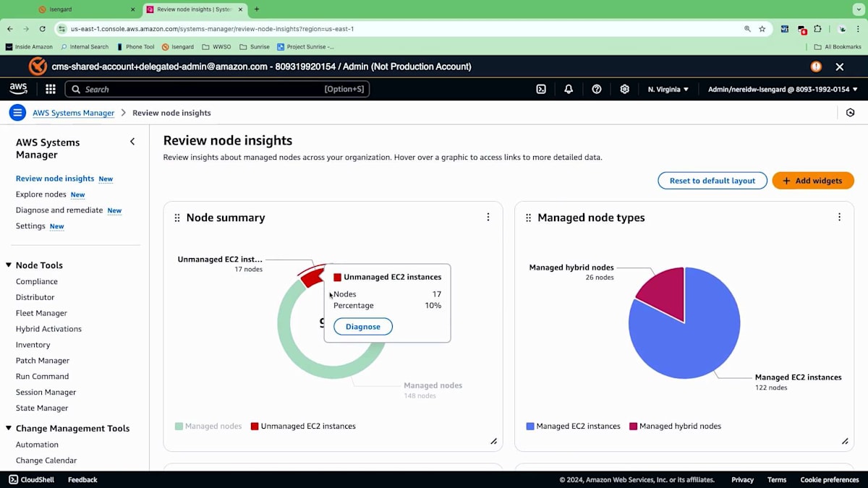Open browser extensions puzzle icon
This screenshot has width=868, height=488.
pyautogui.click(x=818, y=29)
